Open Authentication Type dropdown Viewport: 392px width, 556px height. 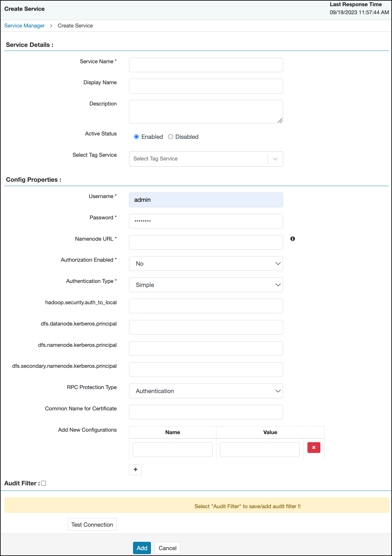[206, 285]
